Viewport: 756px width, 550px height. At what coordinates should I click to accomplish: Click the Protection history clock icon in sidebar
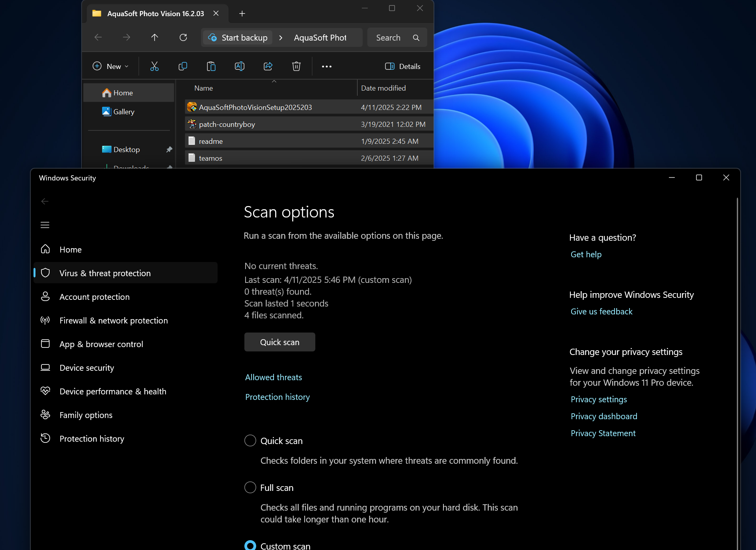pyautogui.click(x=45, y=438)
